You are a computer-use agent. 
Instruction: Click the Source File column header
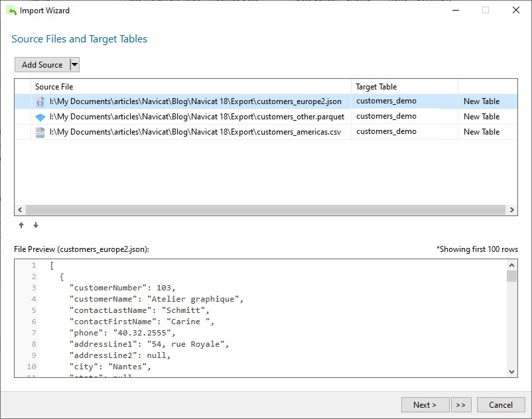click(191, 87)
